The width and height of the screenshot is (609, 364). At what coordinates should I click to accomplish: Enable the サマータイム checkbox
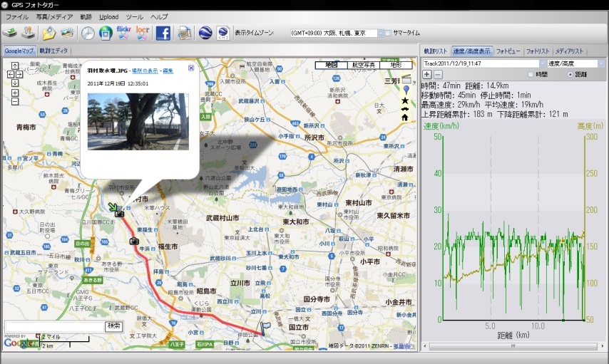(x=389, y=33)
